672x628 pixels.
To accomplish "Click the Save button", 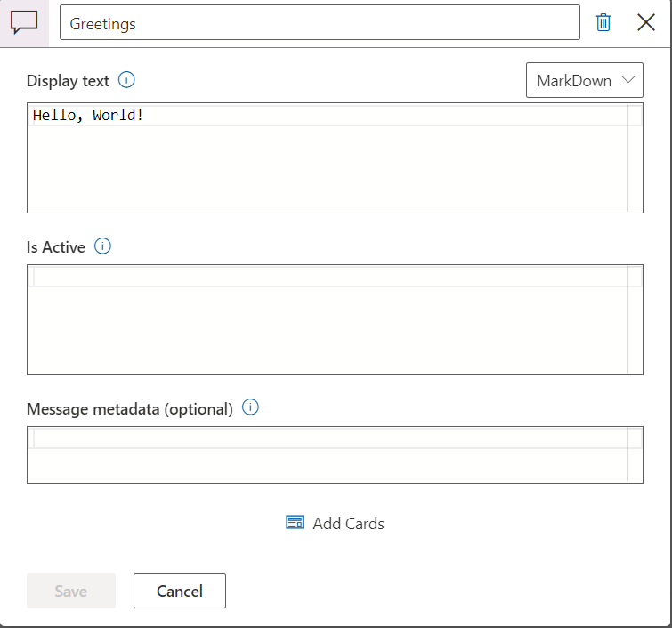I will click(71, 591).
